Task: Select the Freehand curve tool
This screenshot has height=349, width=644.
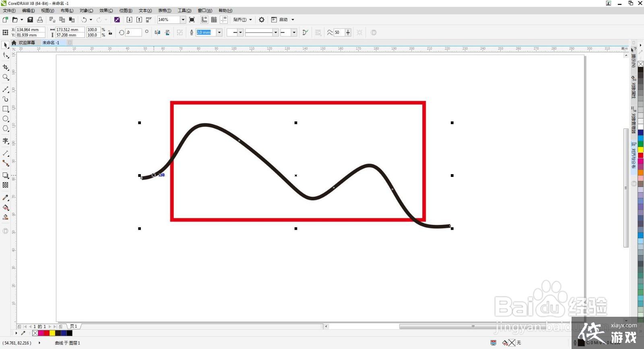Action: point(6,89)
